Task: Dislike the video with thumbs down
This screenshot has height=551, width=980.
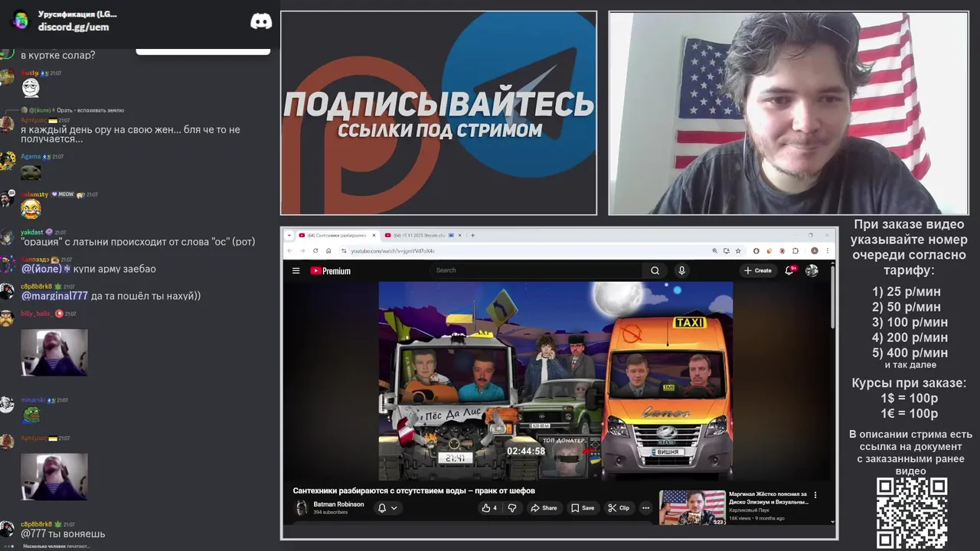Action: pos(512,507)
